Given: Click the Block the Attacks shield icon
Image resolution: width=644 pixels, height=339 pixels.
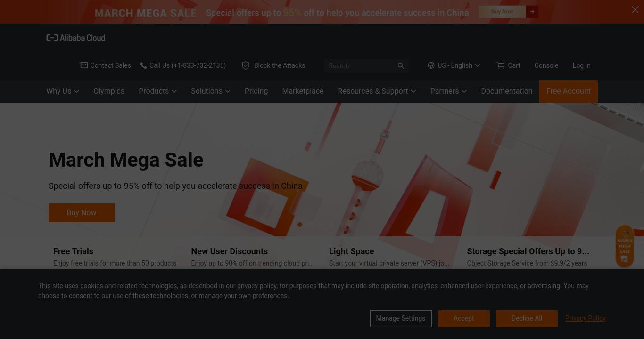Looking at the screenshot, I should (245, 65).
